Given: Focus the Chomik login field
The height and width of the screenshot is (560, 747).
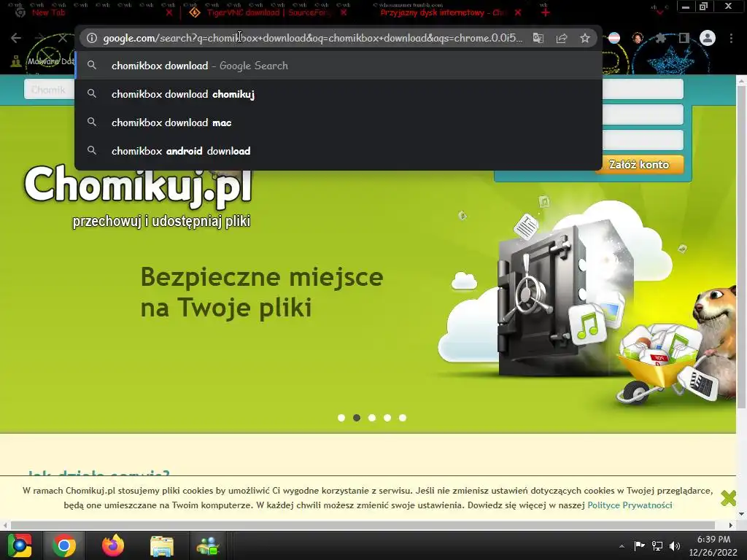Looking at the screenshot, I should (x=49, y=90).
